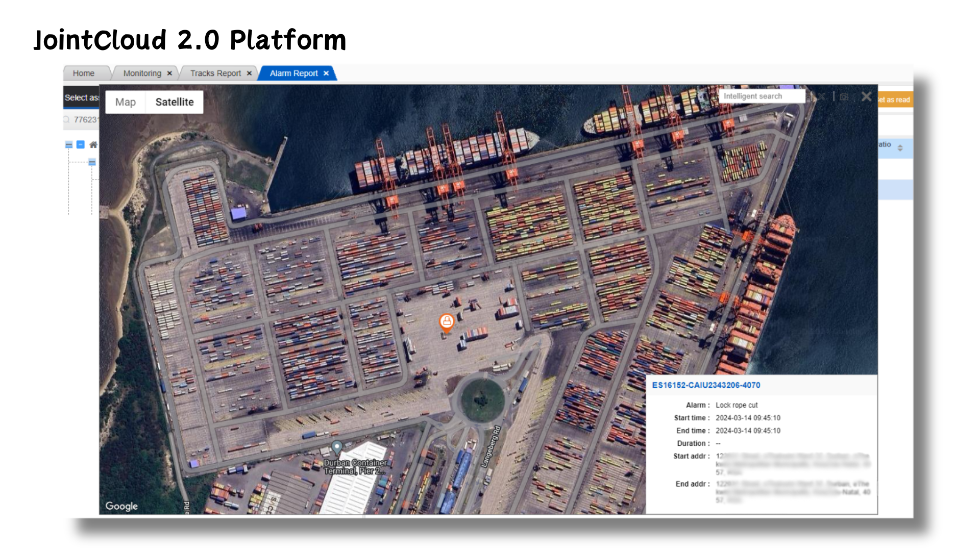Collapse the child node in asset tree
Image resolution: width=980 pixels, height=551 pixels.
[x=92, y=162]
